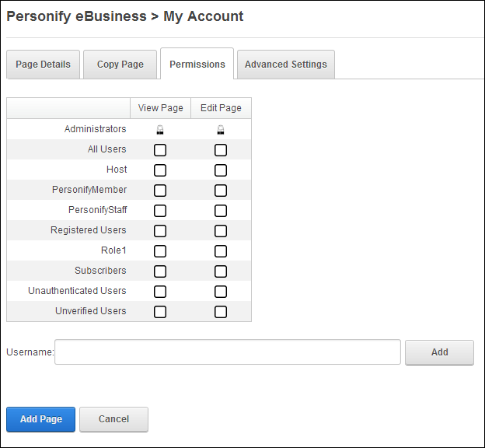Image resolution: width=485 pixels, height=448 pixels.
Task: Allow Registered Users to edit page
Action: click(221, 231)
